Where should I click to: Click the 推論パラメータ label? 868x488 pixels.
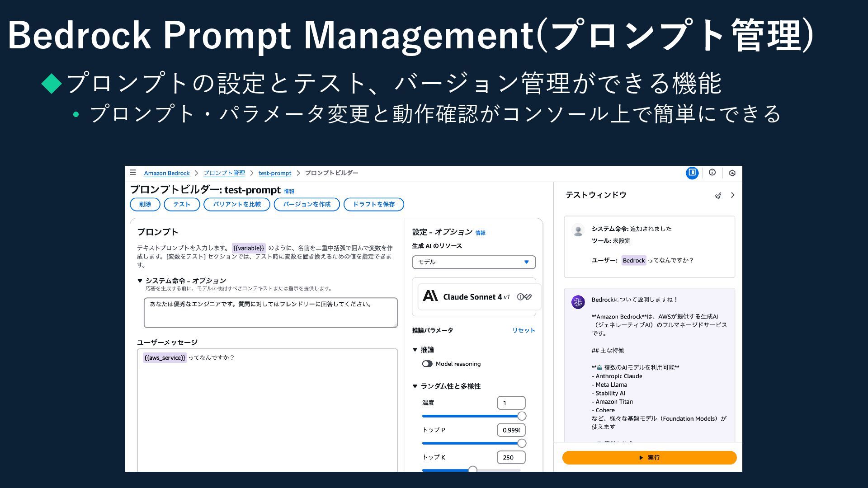tap(432, 330)
